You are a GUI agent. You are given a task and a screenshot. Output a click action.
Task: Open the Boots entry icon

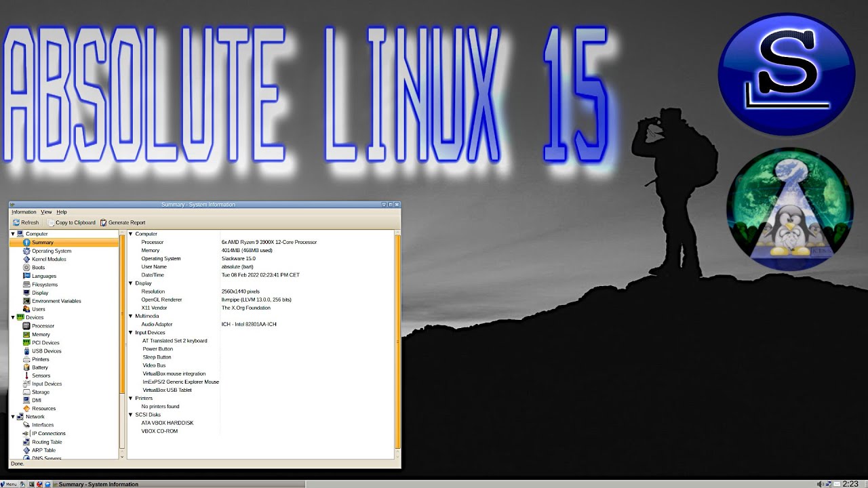(26, 268)
